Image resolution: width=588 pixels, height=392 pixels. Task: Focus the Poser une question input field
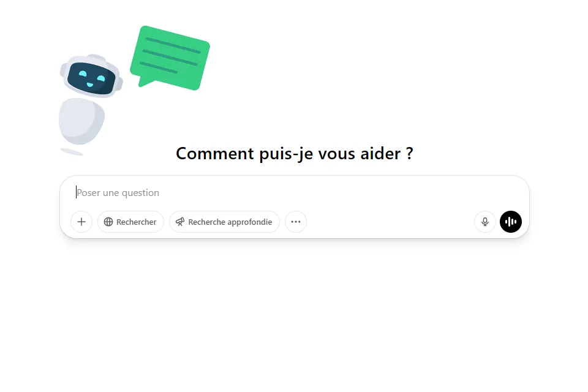point(295,192)
